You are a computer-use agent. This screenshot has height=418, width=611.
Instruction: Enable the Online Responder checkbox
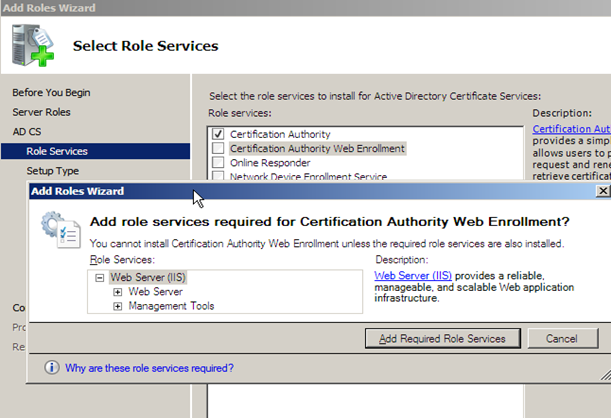(218, 162)
